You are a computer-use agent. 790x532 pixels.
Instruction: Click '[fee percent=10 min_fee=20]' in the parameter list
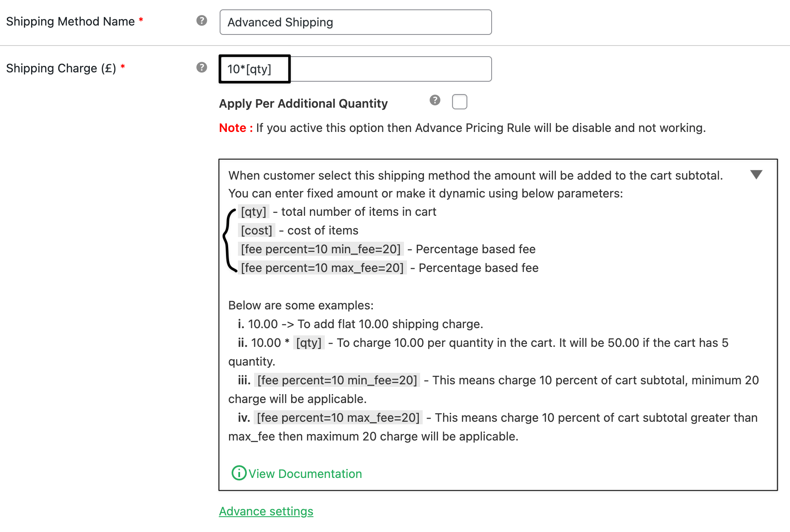coord(321,249)
